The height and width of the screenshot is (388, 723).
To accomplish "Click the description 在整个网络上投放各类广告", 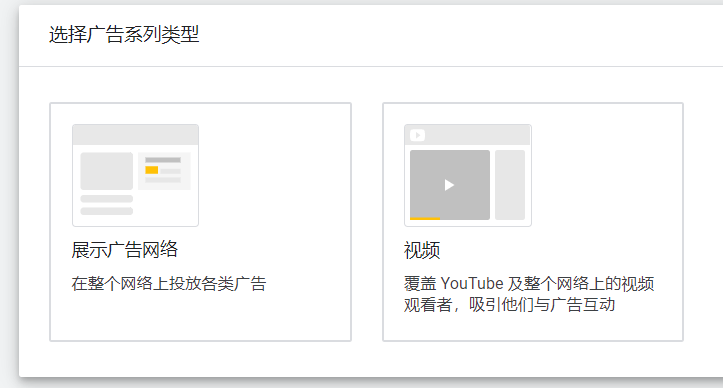I will (x=169, y=283).
